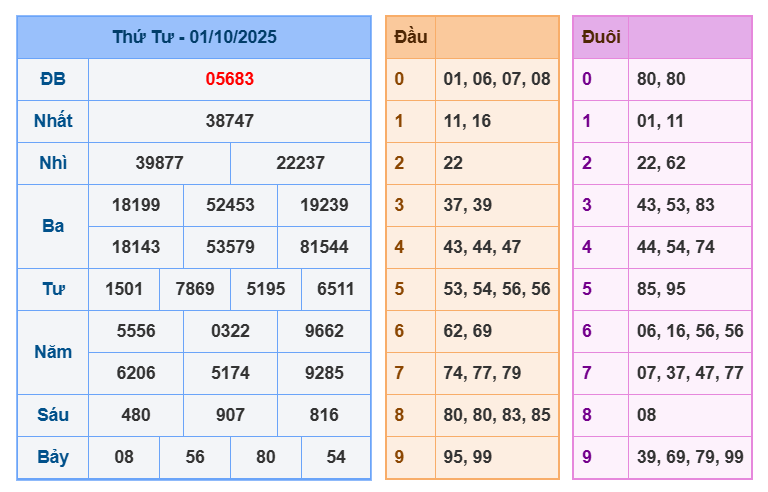The image size is (768, 492).
Task: Click fourth prize number 7869
Action: coord(194,289)
